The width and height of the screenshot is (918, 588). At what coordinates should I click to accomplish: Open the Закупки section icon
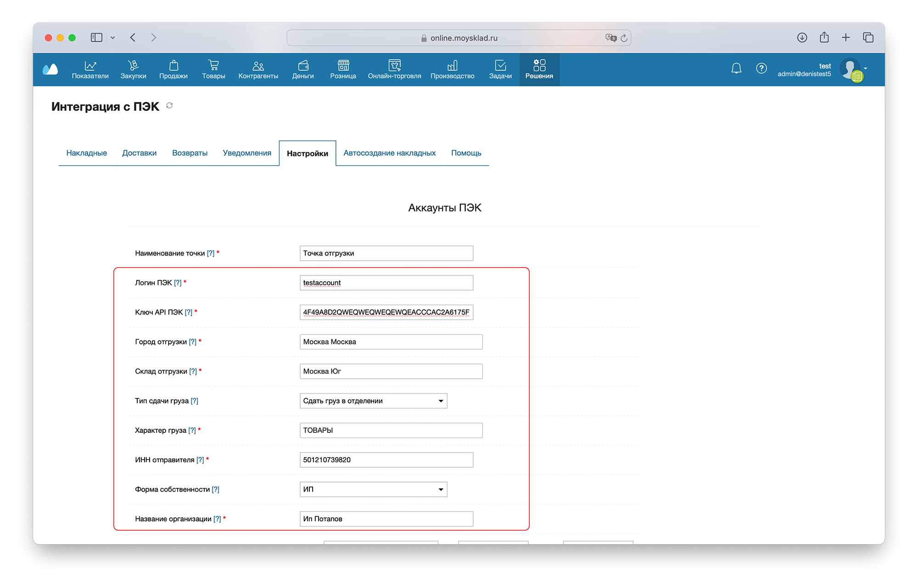(x=133, y=66)
